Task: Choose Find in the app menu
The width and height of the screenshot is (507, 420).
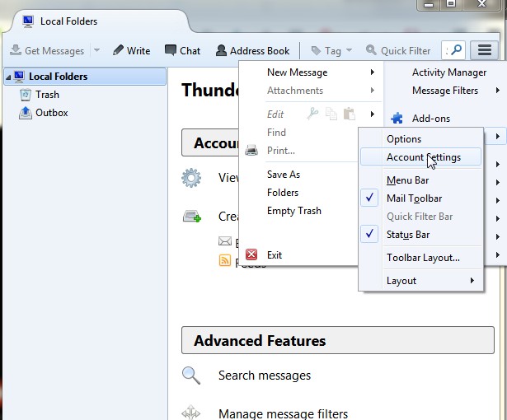Action: (276, 133)
